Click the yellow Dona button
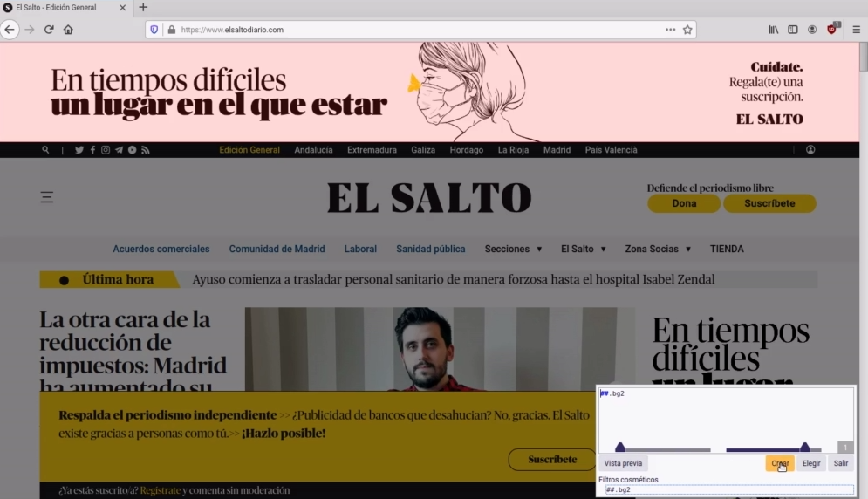The width and height of the screenshot is (868, 499). coord(684,203)
